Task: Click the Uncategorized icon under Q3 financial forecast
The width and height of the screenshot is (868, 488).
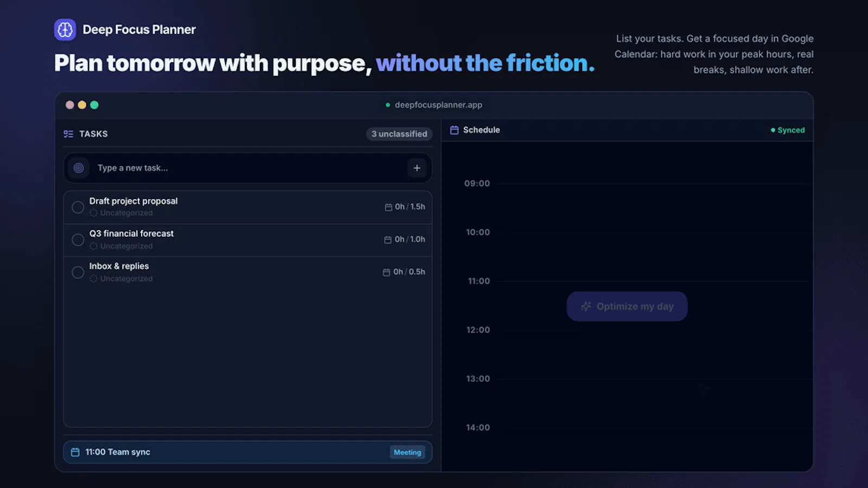Action: (94, 246)
